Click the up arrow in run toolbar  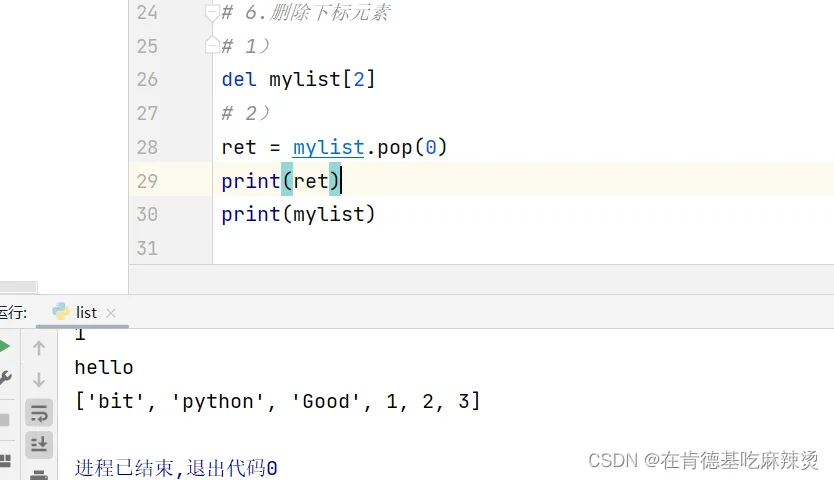[x=39, y=348]
